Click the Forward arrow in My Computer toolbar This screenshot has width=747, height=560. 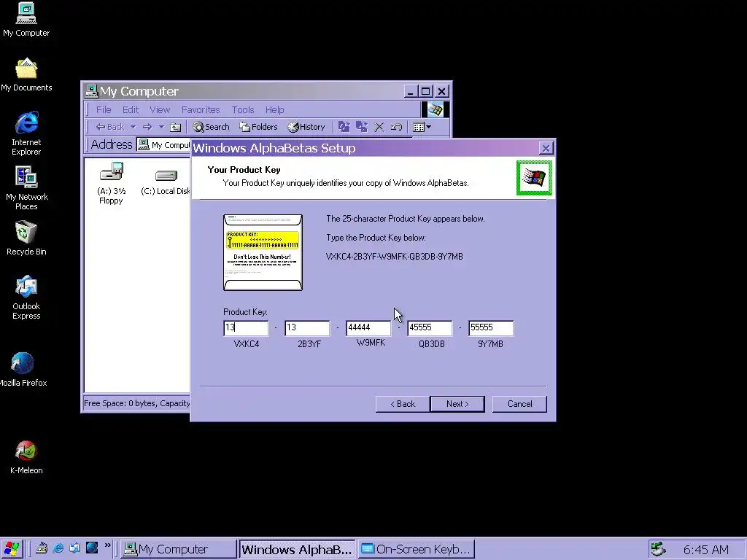pos(147,127)
